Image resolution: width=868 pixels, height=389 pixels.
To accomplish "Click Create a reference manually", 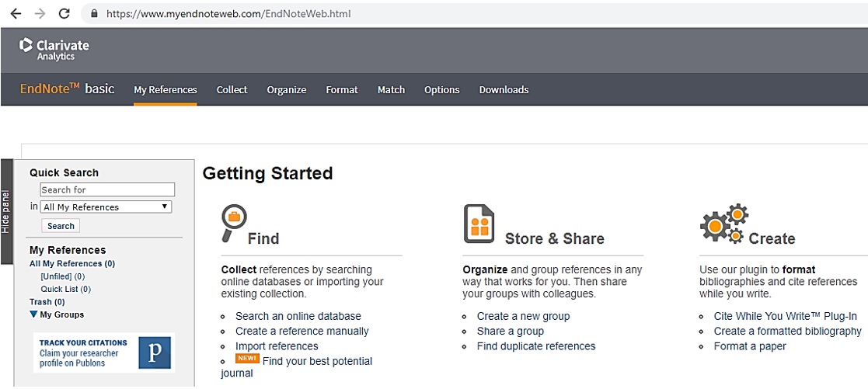I will point(302,331).
